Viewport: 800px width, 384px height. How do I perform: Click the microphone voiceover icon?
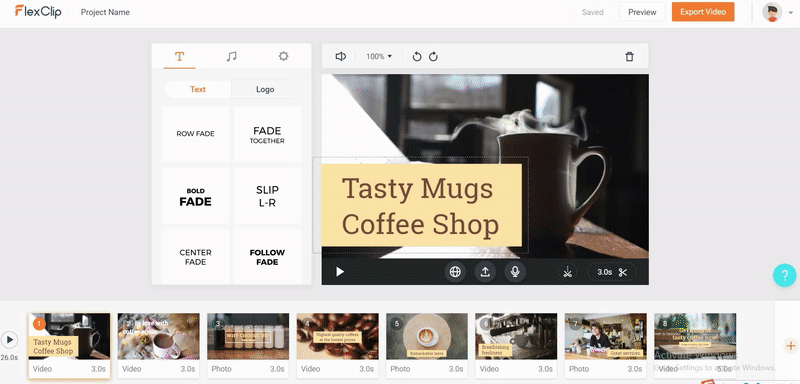[515, 272]
